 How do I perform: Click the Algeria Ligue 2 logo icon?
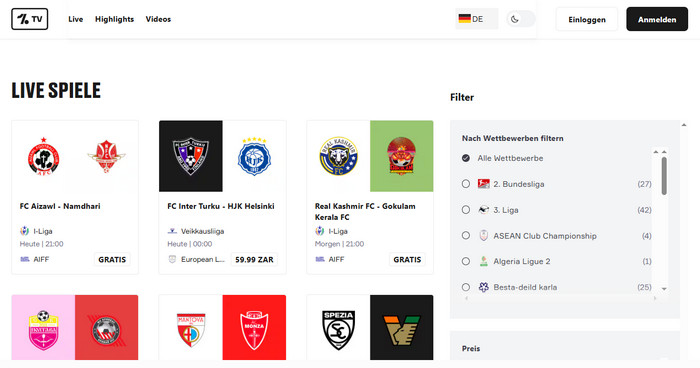click(x=483, y=261)
